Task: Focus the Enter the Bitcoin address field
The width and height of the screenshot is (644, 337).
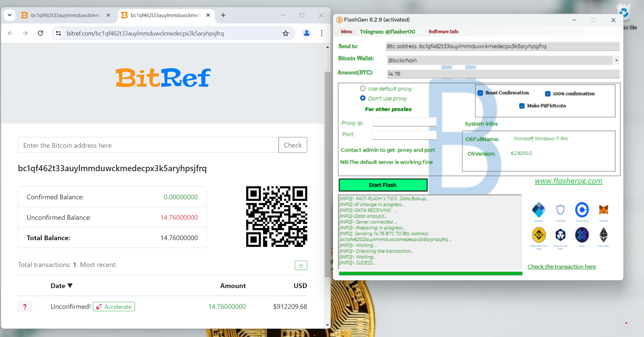Action: [x=148, y=145]
